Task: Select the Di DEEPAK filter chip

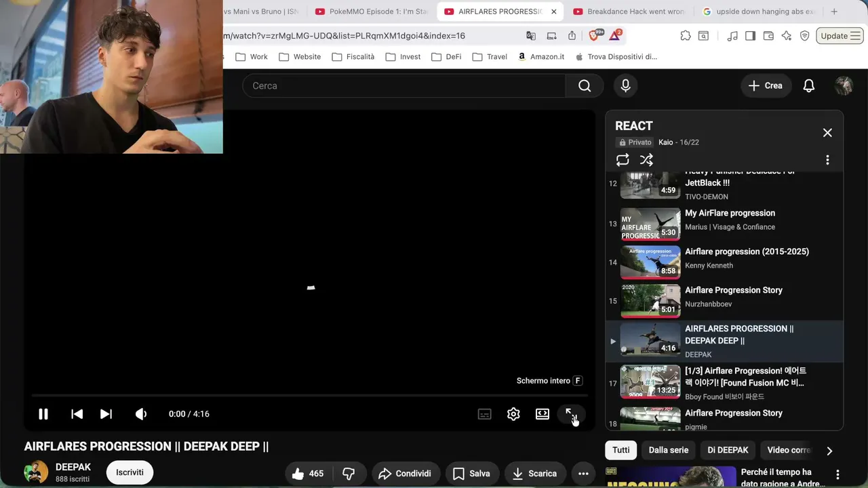Action: point(728,450)
